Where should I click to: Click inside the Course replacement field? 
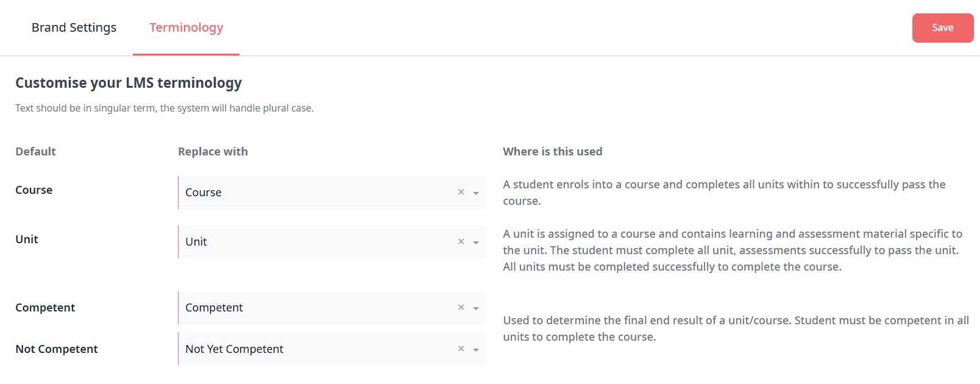(317, 193)
